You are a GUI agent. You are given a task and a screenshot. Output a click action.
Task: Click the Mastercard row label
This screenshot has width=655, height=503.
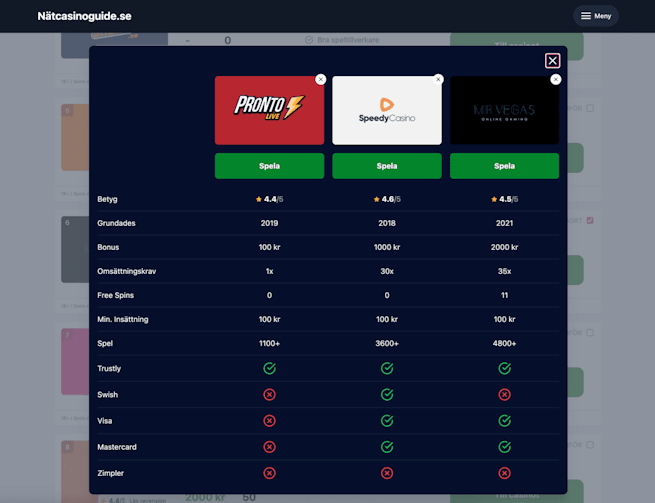(x=117, y=447)
